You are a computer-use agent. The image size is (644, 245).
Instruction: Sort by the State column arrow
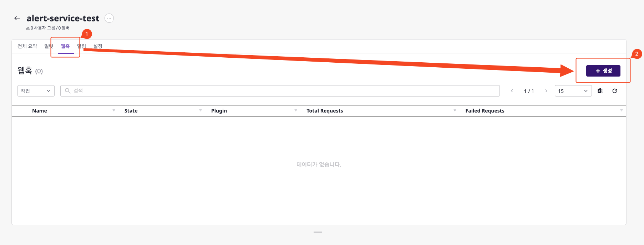pyautogui.click(x=201, y=110)
